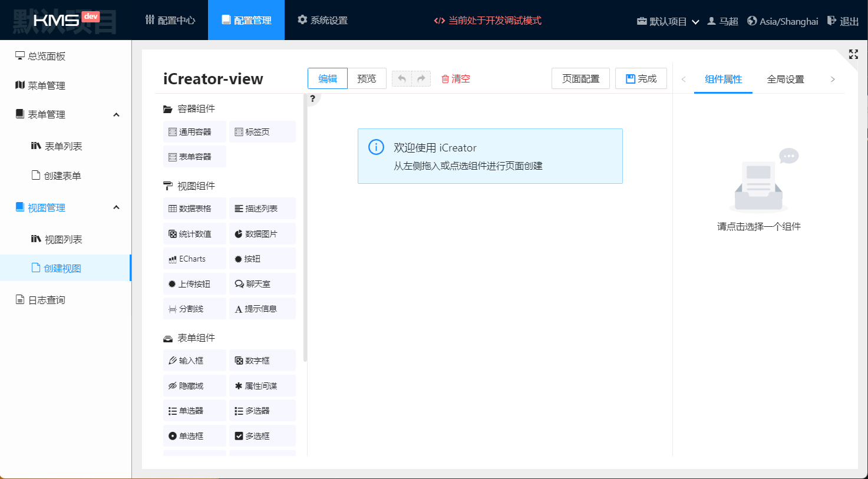Select the 数据表格 component
Screen dimensions: 868x479
coord(194,209)
